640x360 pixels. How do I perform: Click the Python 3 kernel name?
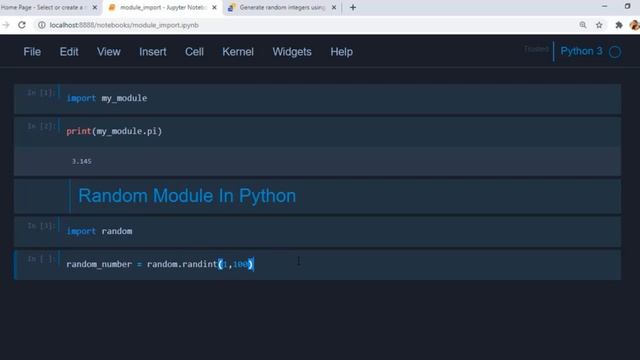click(581, 51)
